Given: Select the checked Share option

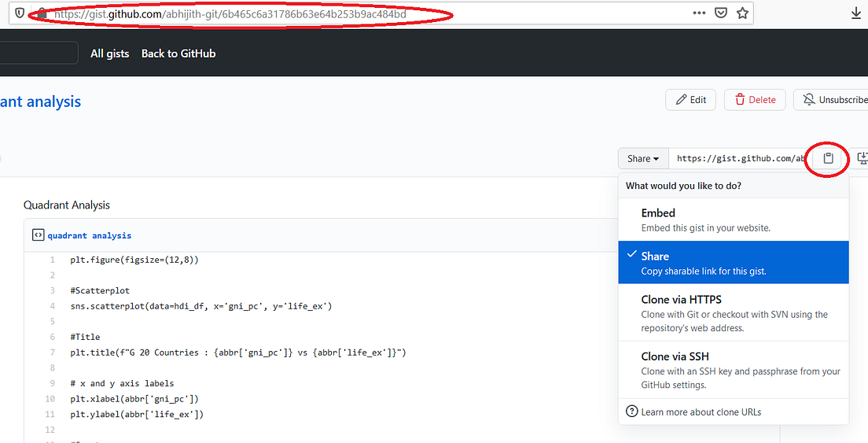Looking at the screenshot, I should point(733,263).
